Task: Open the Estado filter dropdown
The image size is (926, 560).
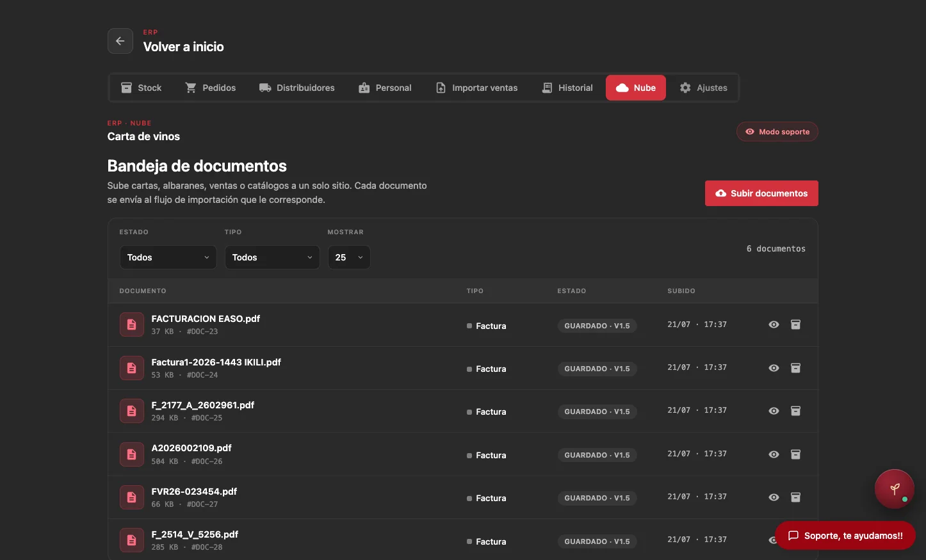Action: pyautogui.click(x=168, y=257)
